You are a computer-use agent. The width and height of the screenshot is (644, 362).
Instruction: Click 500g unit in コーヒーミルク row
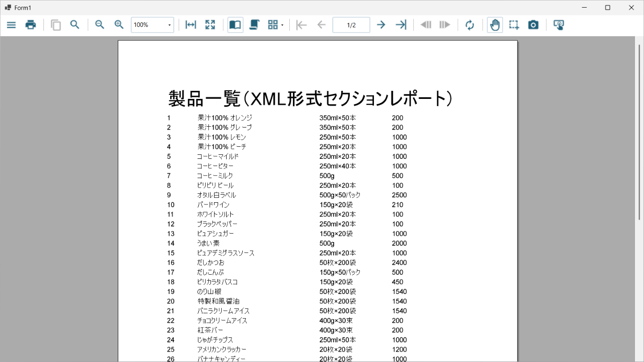coord(327,176)
